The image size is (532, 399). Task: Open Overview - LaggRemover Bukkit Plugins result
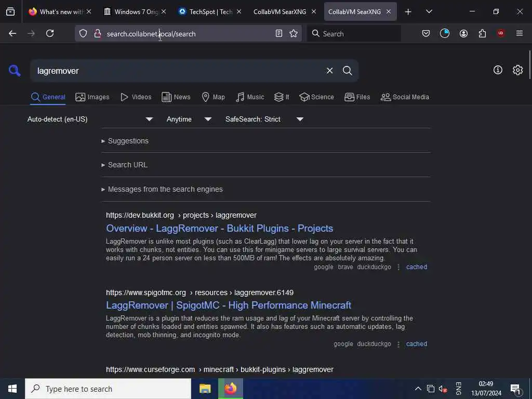pos(220,229)
